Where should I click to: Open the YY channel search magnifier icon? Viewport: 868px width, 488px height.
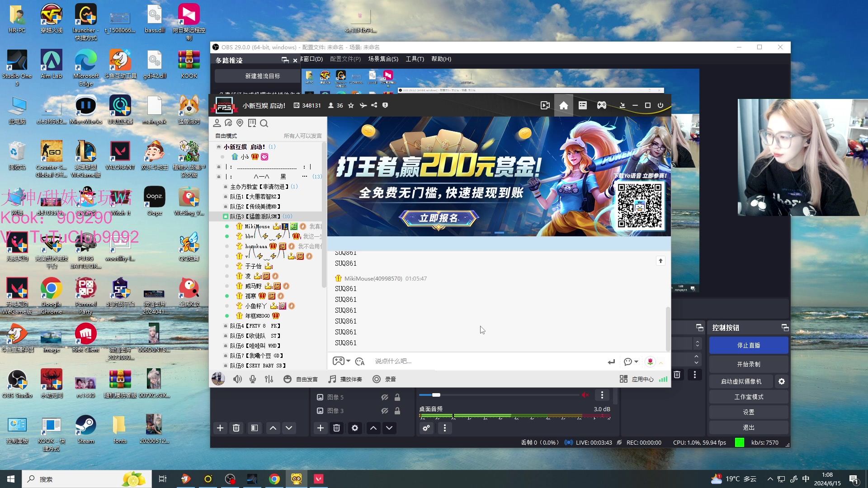[264, 123]
